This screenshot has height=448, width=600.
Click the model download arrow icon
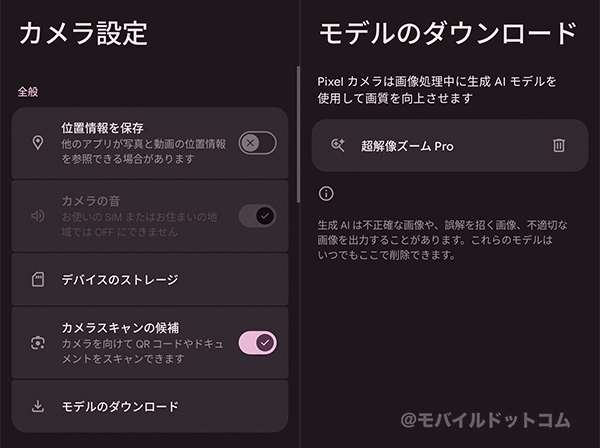coord(38,406)
